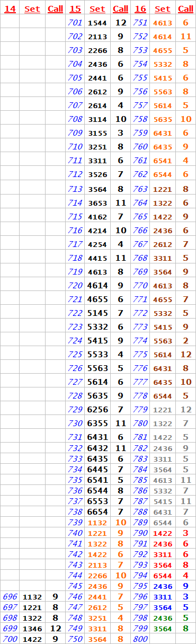Open the red 15 column header link
The image size is (196, 644).
tap(75, 9)
